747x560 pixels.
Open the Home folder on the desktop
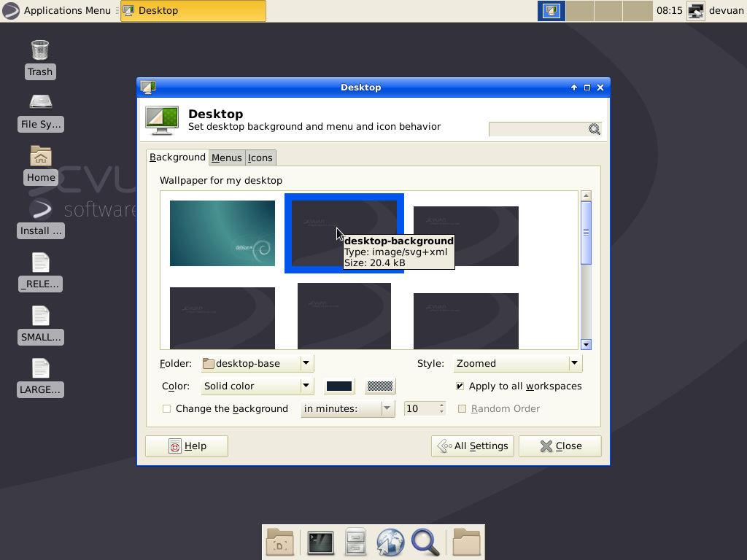click(40, 155)
